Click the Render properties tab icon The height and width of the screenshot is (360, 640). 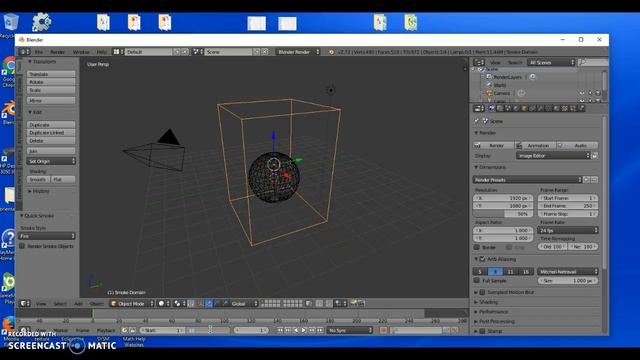tap(492, 108)
